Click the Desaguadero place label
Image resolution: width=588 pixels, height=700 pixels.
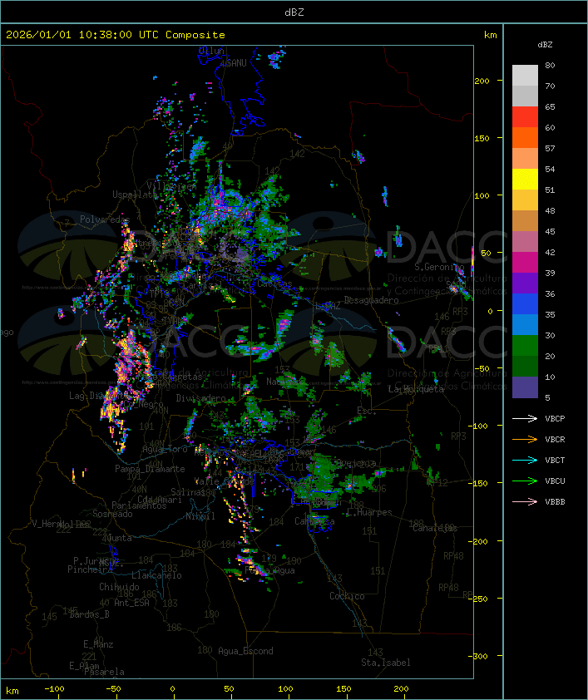[371, 300]
